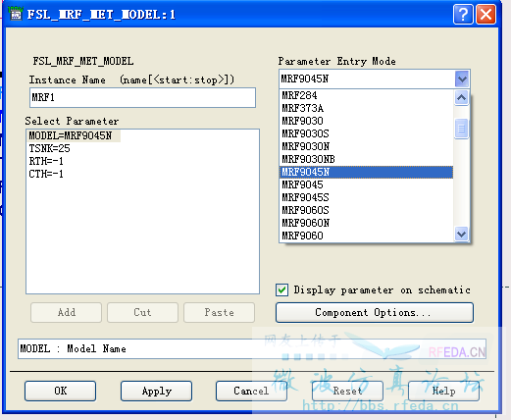Click the Cancel button
511x420 pixels.
[x=251, y=391]
